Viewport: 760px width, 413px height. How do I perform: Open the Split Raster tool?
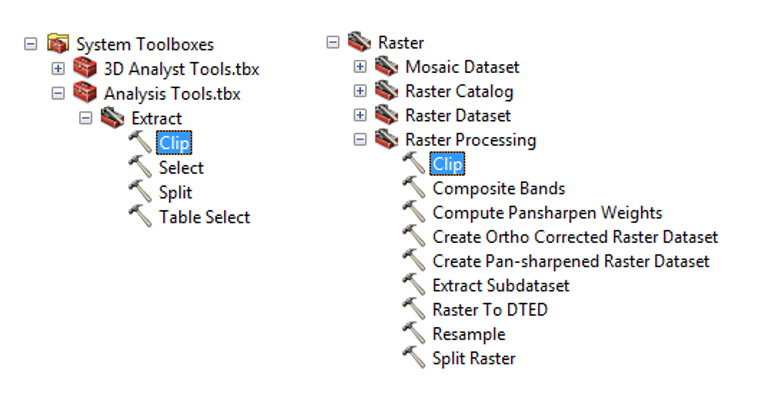(473, 358)
